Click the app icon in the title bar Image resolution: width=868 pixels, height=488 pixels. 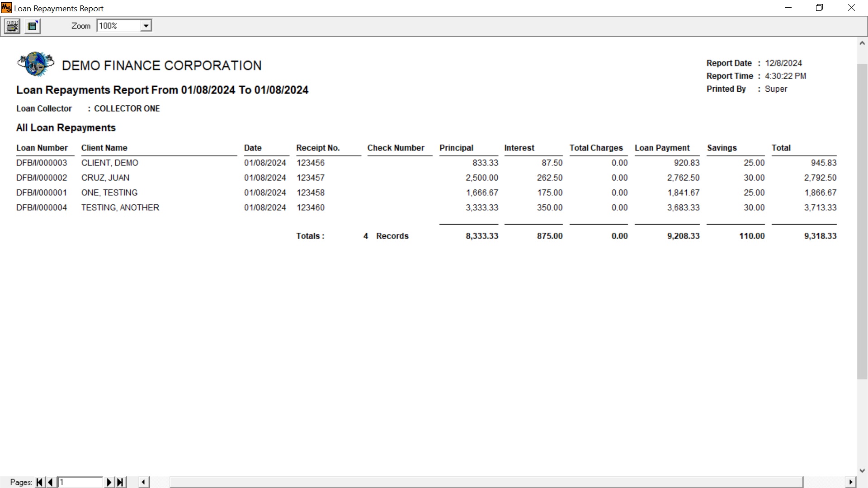(x=6, y=8)
